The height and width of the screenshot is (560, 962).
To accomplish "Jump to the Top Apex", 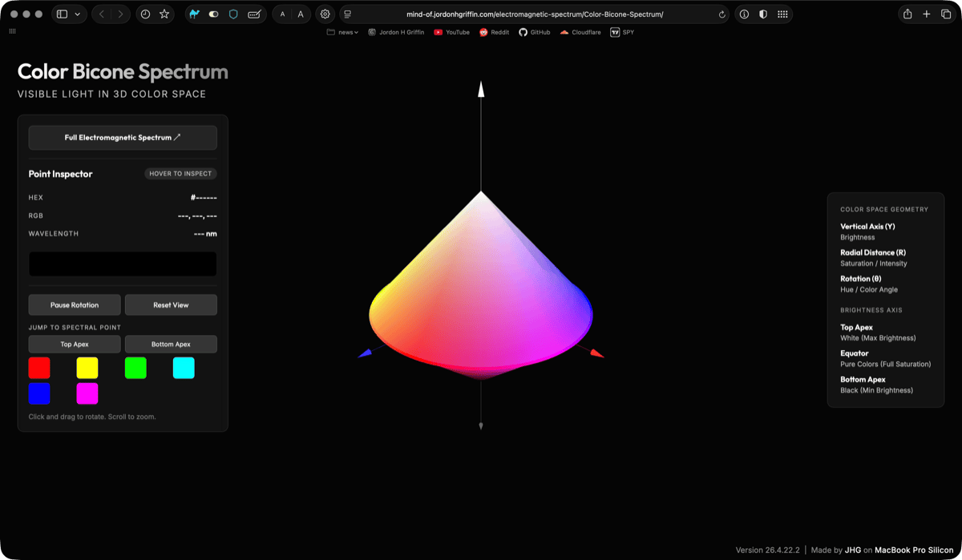I will tap(75, 344).
